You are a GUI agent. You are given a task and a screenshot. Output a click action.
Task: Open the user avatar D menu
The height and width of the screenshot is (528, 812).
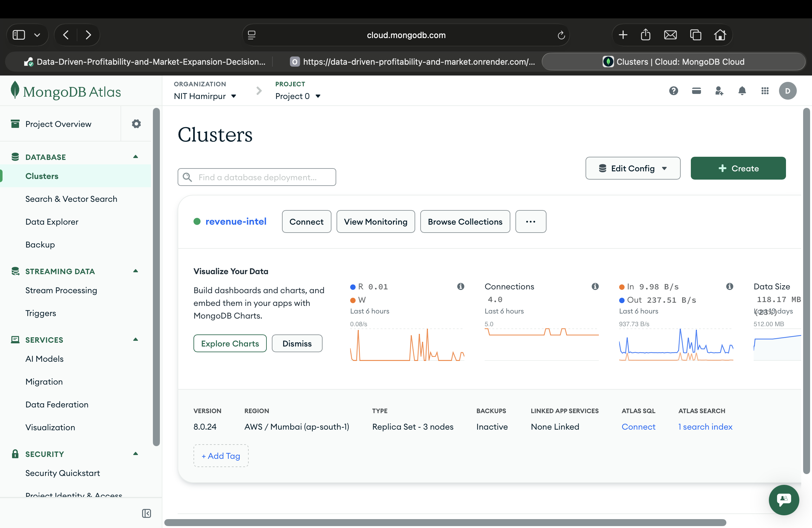pyautogui.click(x=788, y=91)
